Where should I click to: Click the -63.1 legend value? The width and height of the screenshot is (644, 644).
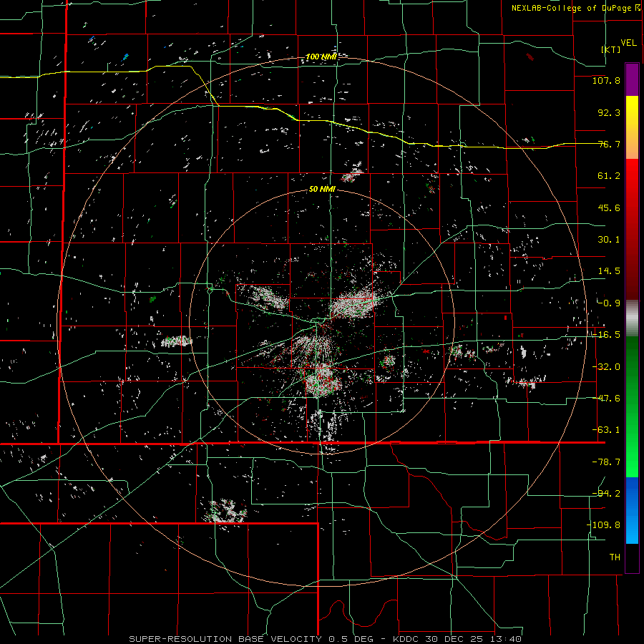(x=606, y=430)
